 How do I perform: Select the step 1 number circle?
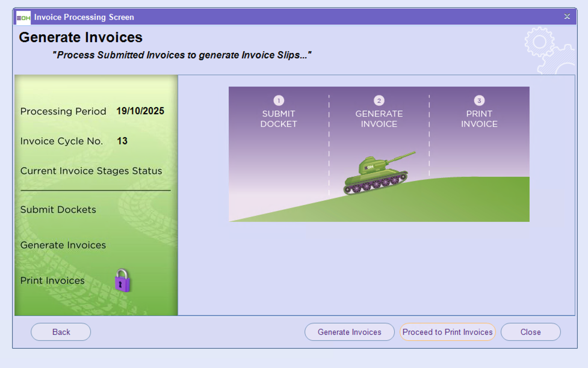point(279,100)
